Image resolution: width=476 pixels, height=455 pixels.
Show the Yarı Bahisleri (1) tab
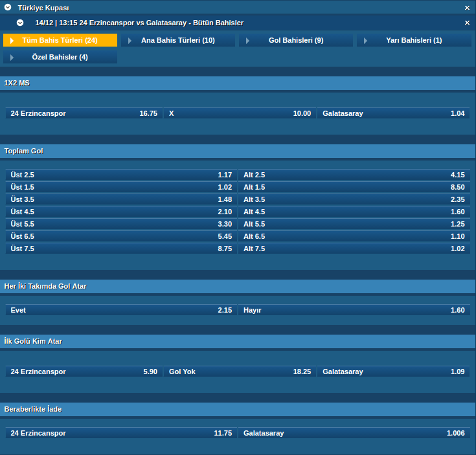pos(414,40)
